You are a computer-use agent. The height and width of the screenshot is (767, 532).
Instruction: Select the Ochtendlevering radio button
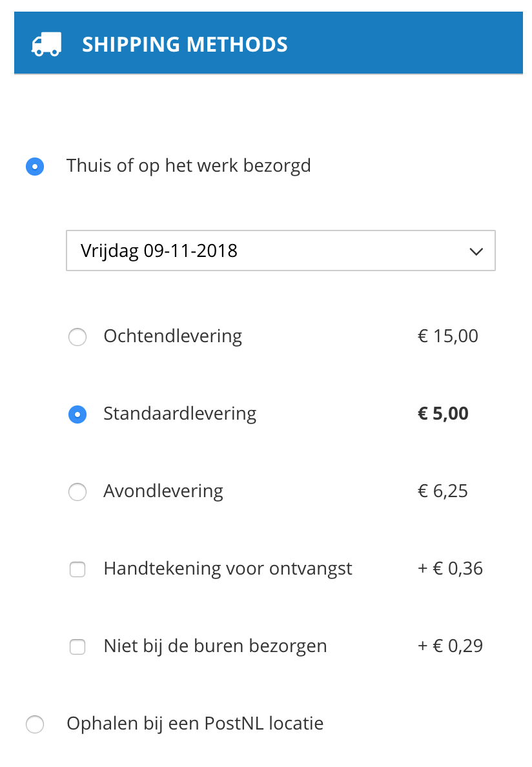tap(77, 336)
